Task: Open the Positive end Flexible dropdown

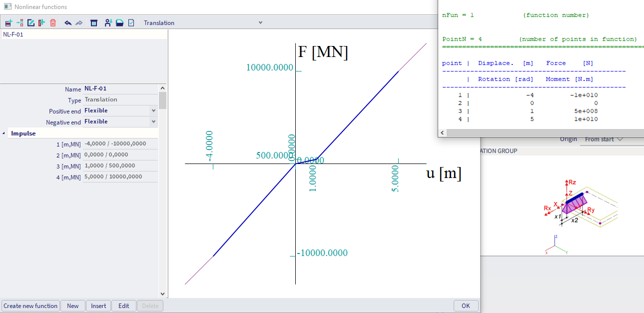Action: [x=153, y=110]
